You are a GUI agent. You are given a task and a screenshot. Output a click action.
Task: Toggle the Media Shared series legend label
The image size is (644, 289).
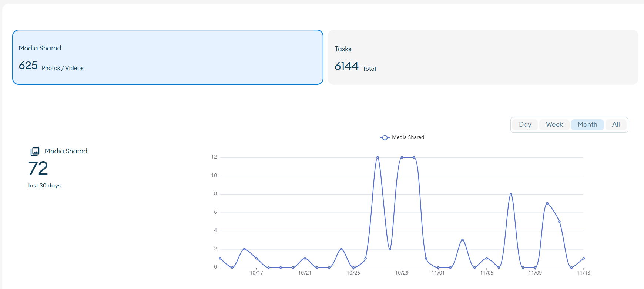pos(408,137)
